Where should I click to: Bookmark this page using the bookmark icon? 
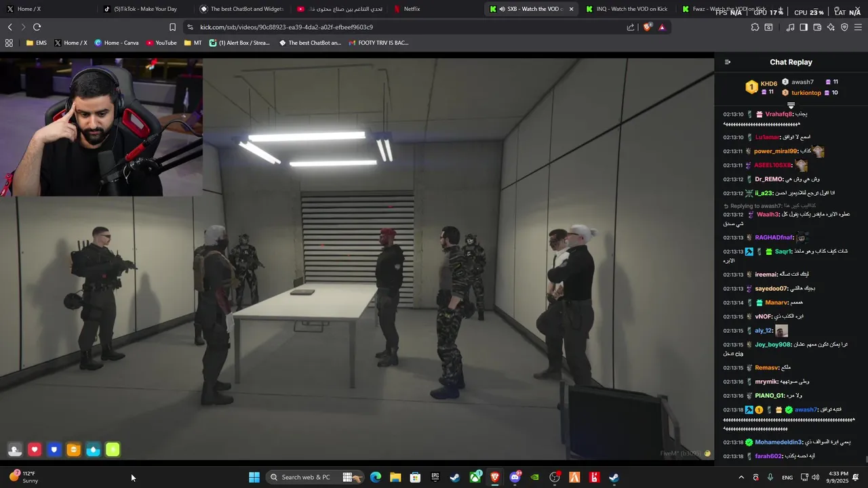point(172,27)
